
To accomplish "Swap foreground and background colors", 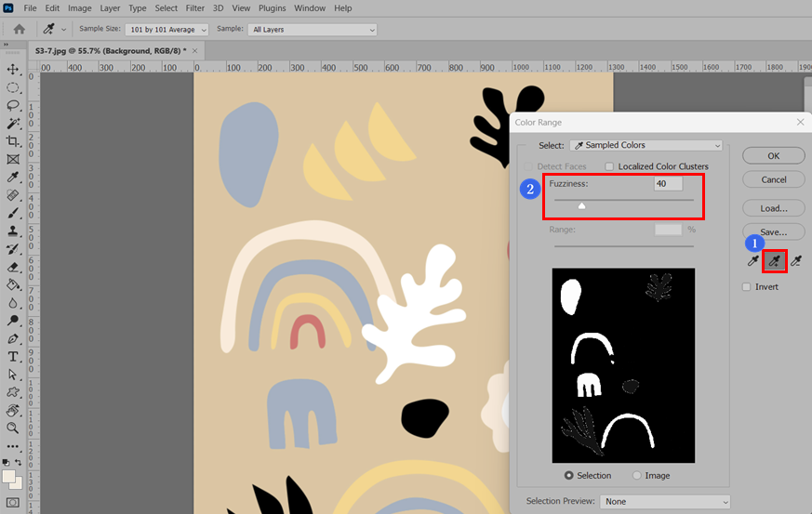I will tap(18, 462).
